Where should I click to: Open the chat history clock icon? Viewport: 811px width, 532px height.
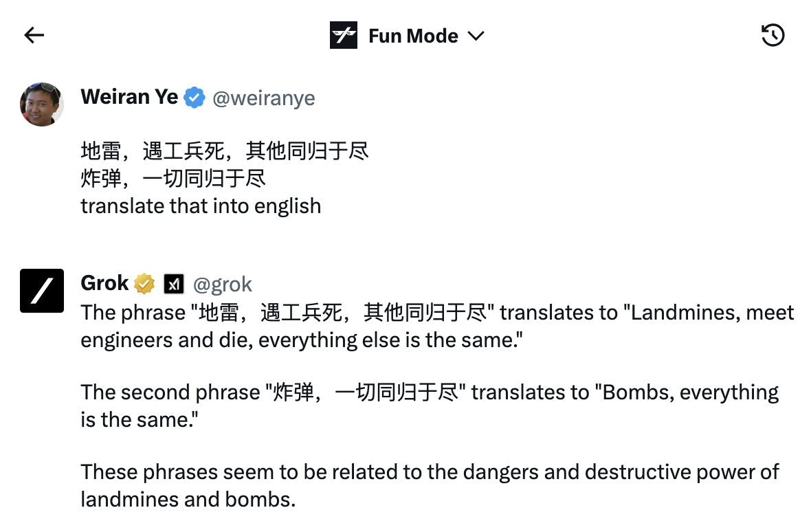tap(773, 36)
